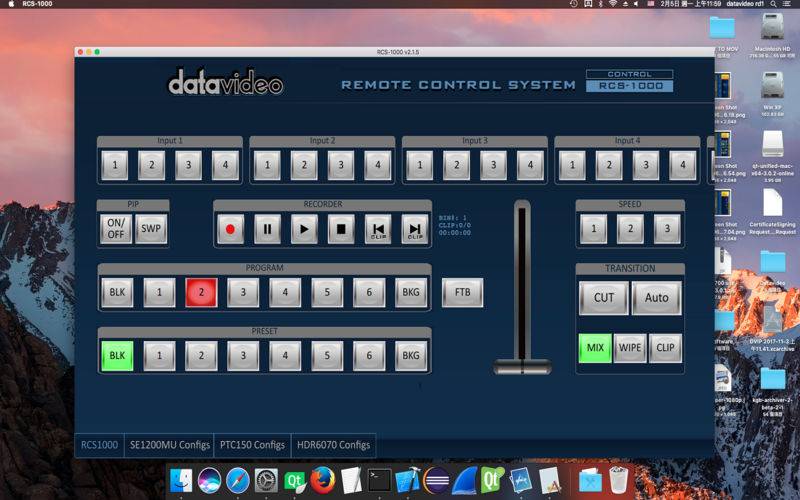The image size is (800, 500).
Task: Open Apple menu in menu bar
Action: [11, 4]
